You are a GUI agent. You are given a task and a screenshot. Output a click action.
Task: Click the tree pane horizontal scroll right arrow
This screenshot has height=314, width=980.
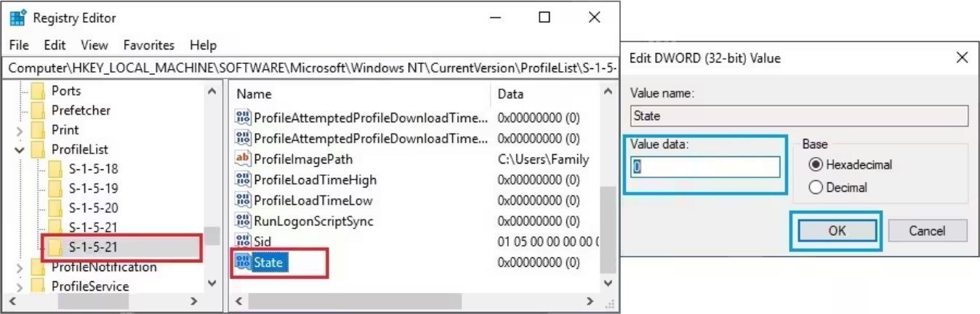[193, 301]
